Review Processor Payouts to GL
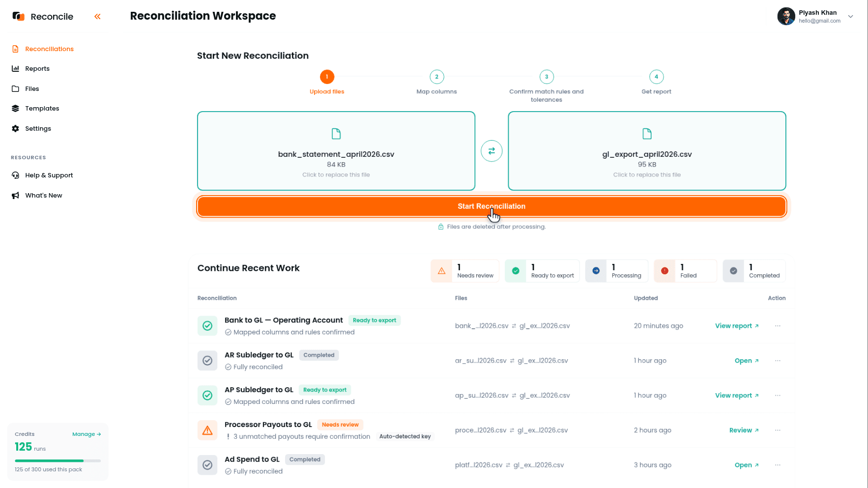This screenshot has height=488, width=868. pos(744,430)
